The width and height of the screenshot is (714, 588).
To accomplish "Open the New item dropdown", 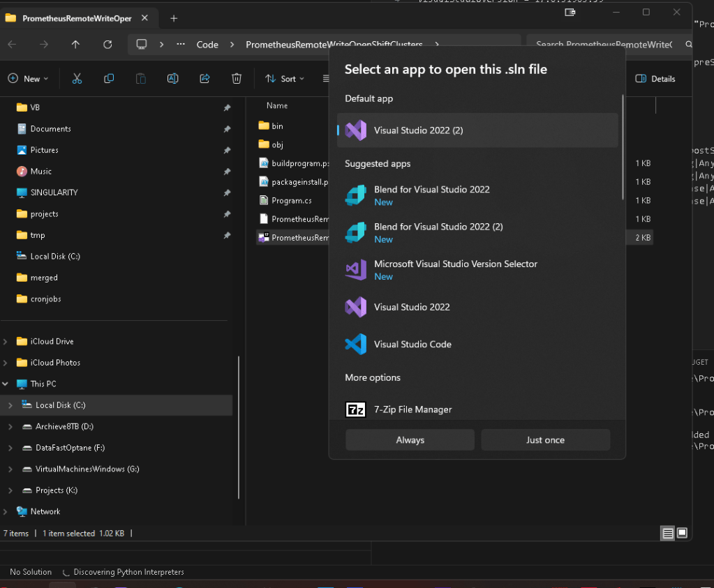I will click(28, 79).
